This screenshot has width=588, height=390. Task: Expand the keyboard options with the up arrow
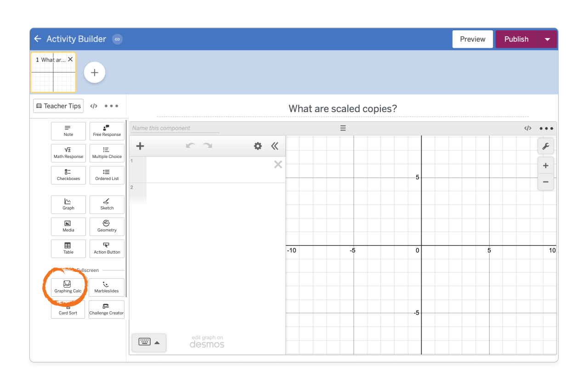157,342
